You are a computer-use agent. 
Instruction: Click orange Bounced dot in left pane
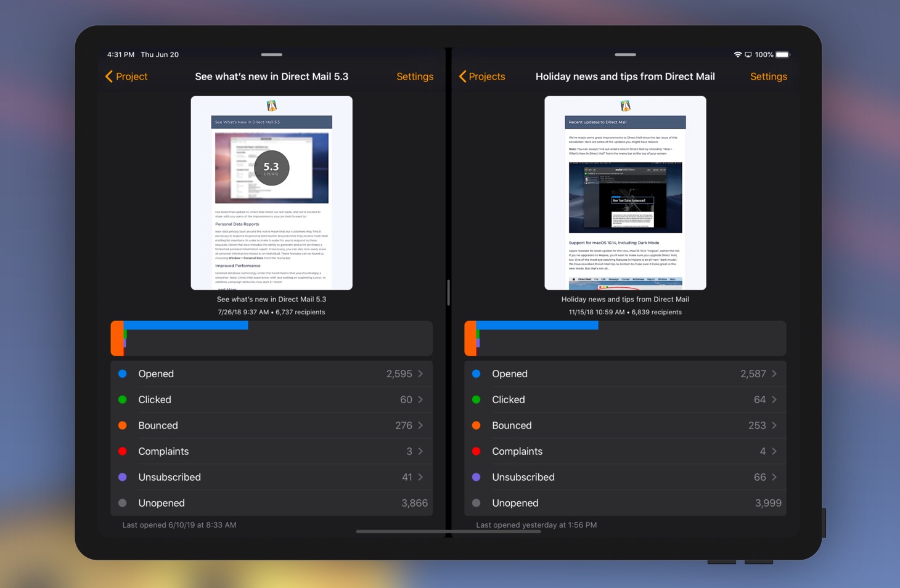pos(123,425)
